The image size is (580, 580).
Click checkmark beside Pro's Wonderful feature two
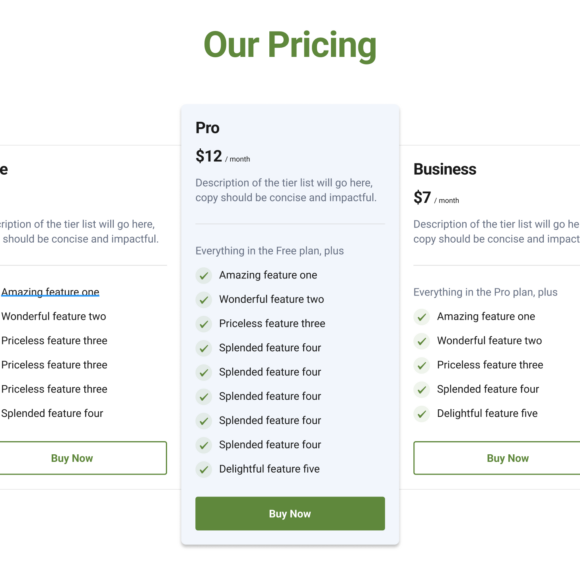[x=203, y=300]
